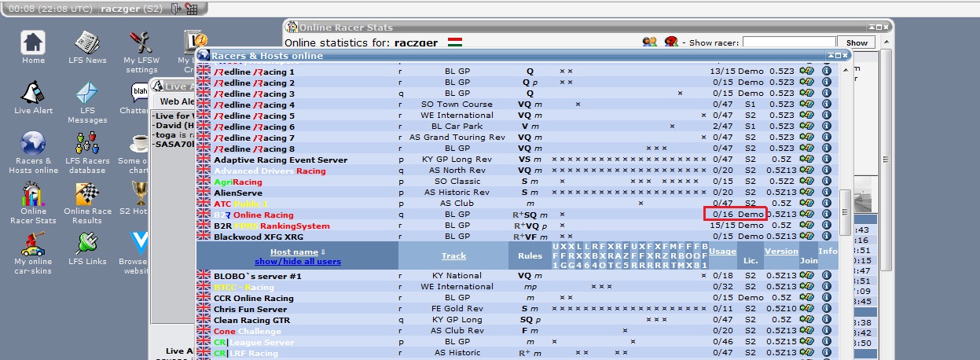Click AS Grand Touring Rev track cell
The width and height of the screenshot is (980, 360).
[x=457, y=138]
